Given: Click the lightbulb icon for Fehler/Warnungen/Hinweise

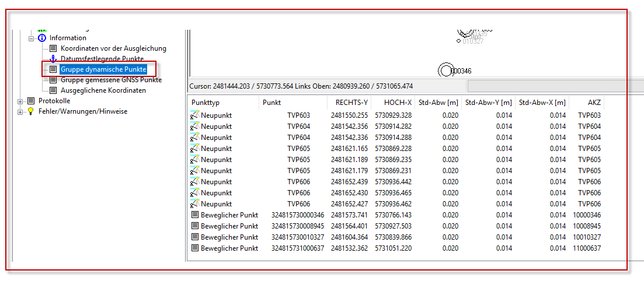Looking at the screenshot, I should pos(31,111).
